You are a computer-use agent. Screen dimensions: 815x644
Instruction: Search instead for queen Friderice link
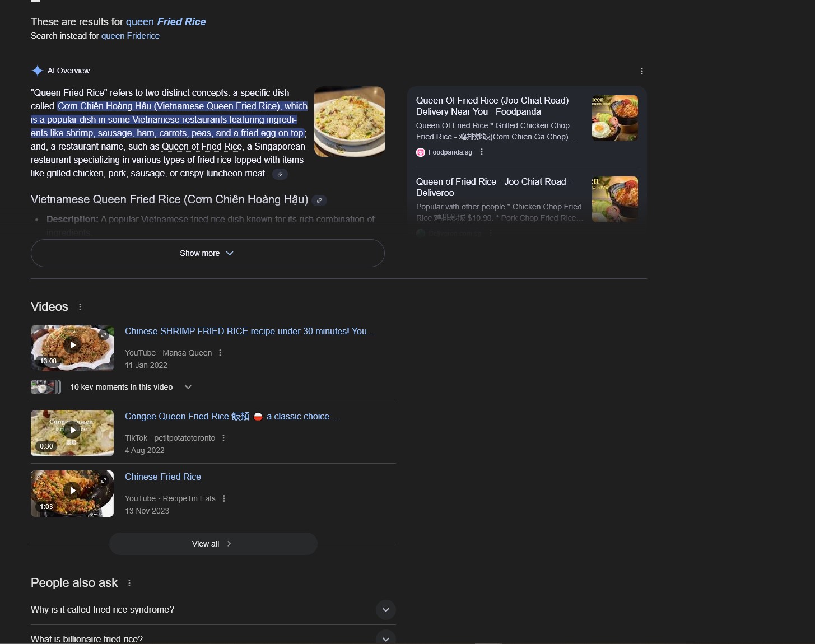click(x=131, y=36)
